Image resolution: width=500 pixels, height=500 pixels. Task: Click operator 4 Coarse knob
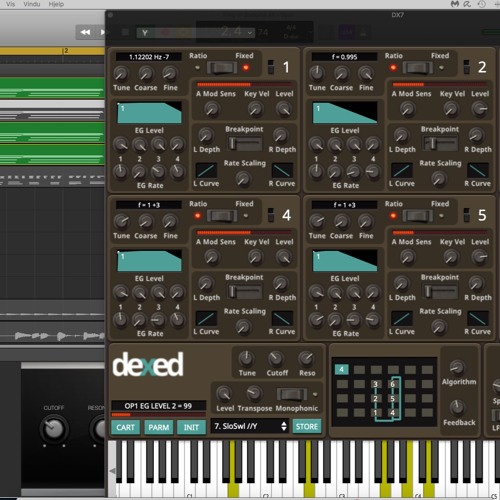coord(146,222)
